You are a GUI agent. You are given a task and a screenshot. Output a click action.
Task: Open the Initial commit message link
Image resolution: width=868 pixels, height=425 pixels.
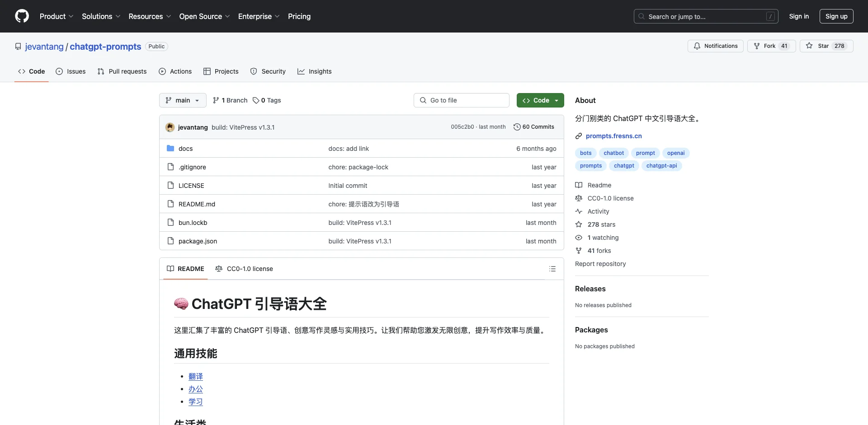pos(348,186)
